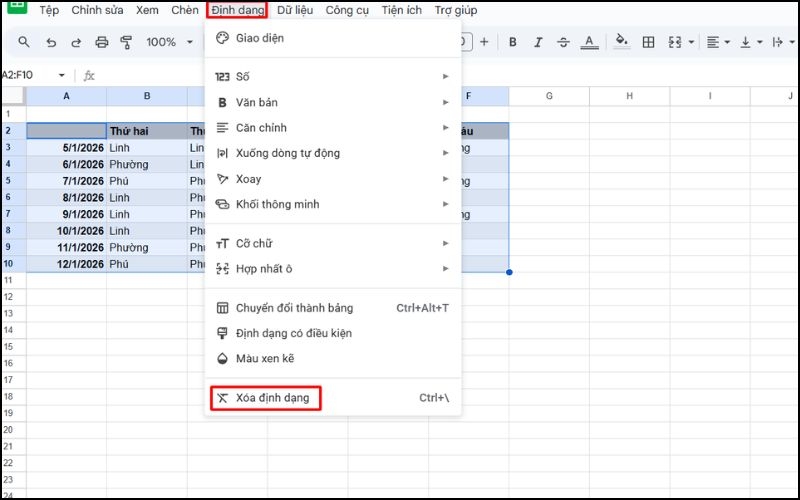The image size is (800, 500).
Task: Select column A header
Action: [x=66, y=96]
